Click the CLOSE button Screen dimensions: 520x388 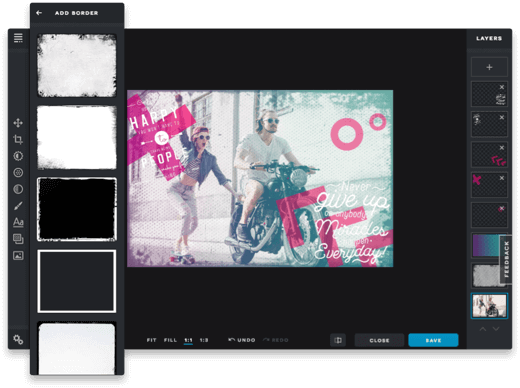pos(379,340)
